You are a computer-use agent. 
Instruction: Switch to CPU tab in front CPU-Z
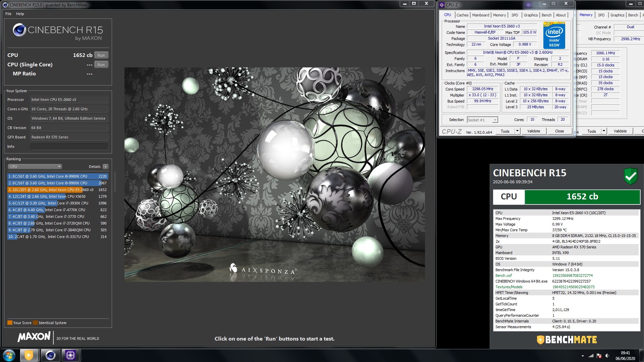pyautogui.click(x=447, y=15)
